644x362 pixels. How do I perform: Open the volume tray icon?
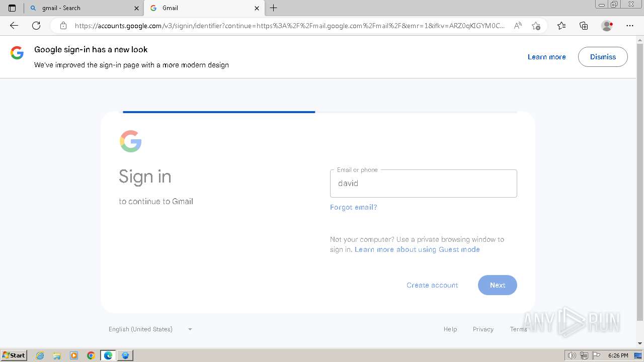572,355
